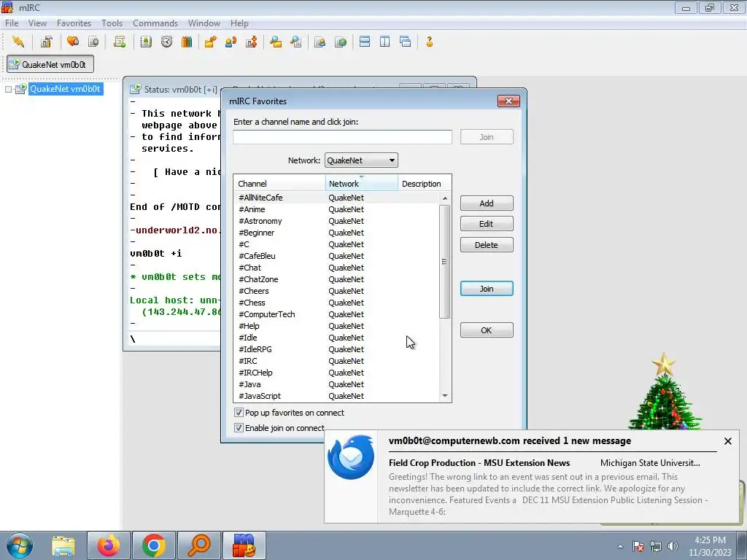Open the Address Book toolbar icon
Viewport: 747px width, 560px height.
(146, 42)
